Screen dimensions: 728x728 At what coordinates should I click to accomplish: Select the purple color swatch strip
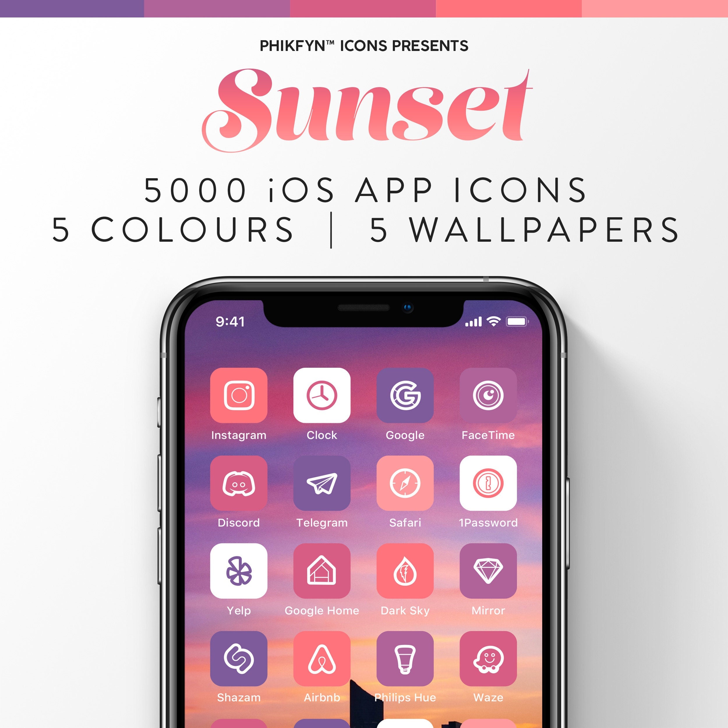[x=73, y=7]
